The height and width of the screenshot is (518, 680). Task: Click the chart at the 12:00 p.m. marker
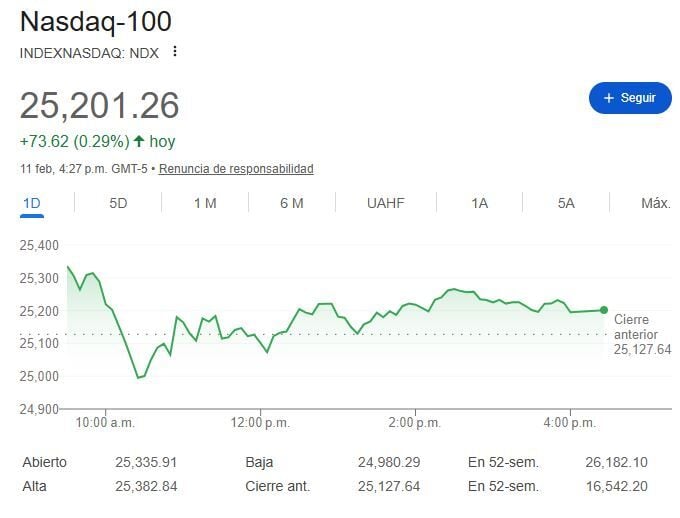point(262,340)
